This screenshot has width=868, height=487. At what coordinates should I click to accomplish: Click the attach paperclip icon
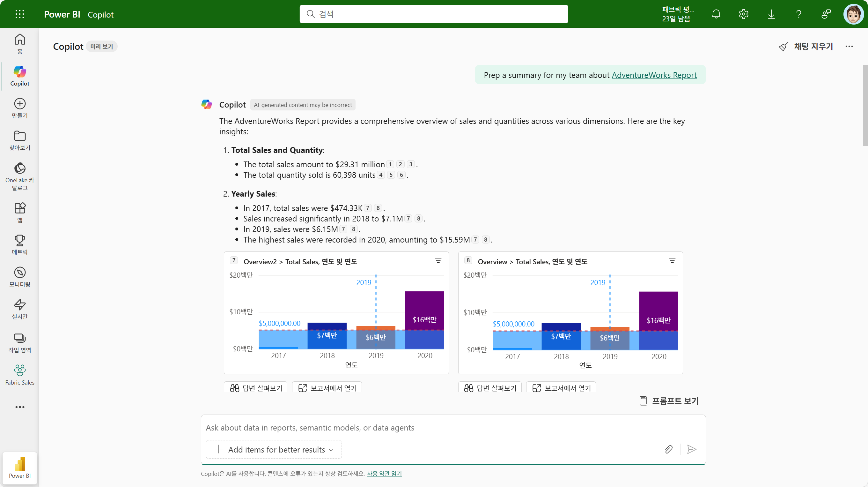668,449
